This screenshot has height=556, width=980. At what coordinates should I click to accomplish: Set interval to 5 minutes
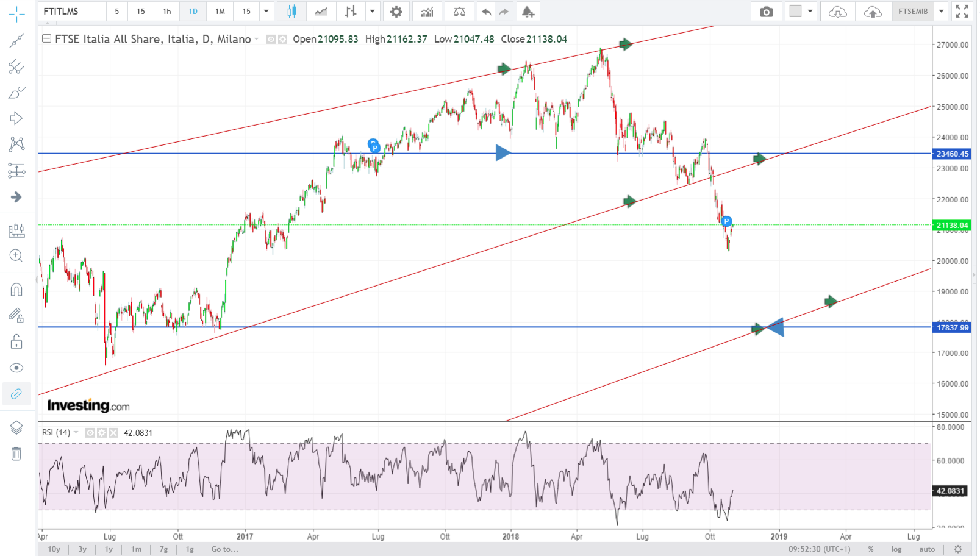(117, 12)
